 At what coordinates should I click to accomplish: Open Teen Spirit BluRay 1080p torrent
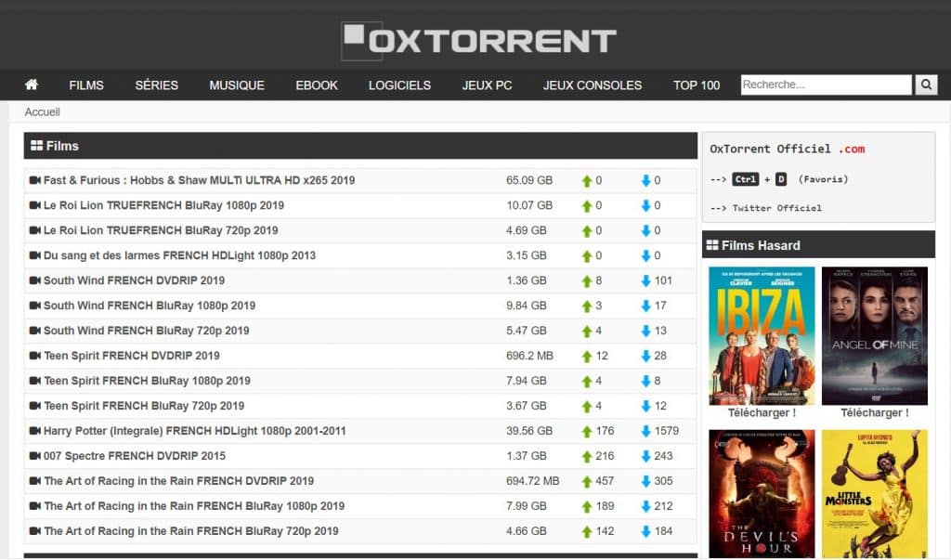(147, 381)
